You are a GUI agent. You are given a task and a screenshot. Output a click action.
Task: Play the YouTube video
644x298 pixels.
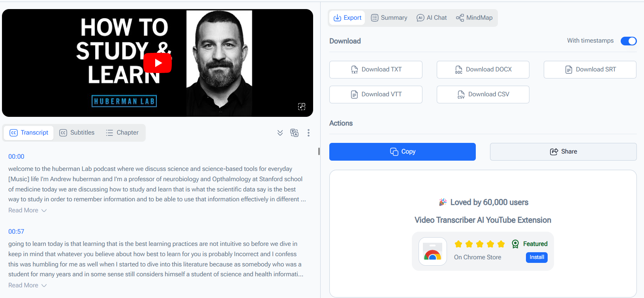click(158, 63)
